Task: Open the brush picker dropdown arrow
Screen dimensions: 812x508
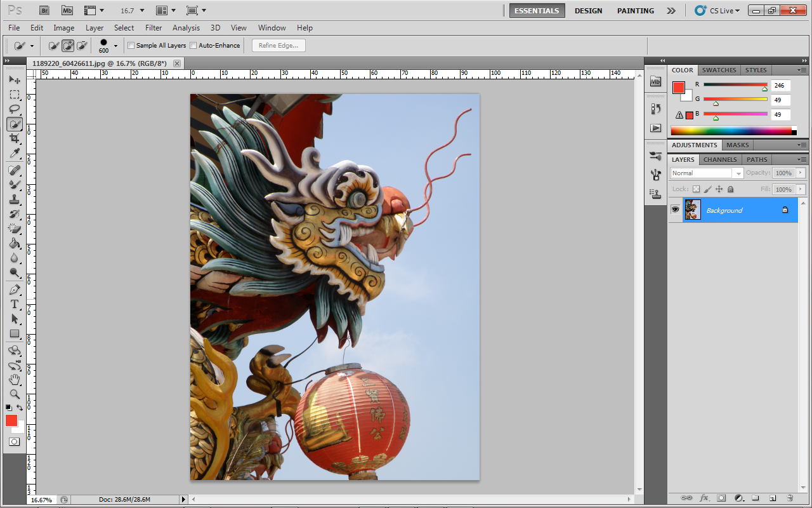Action: 115,46
